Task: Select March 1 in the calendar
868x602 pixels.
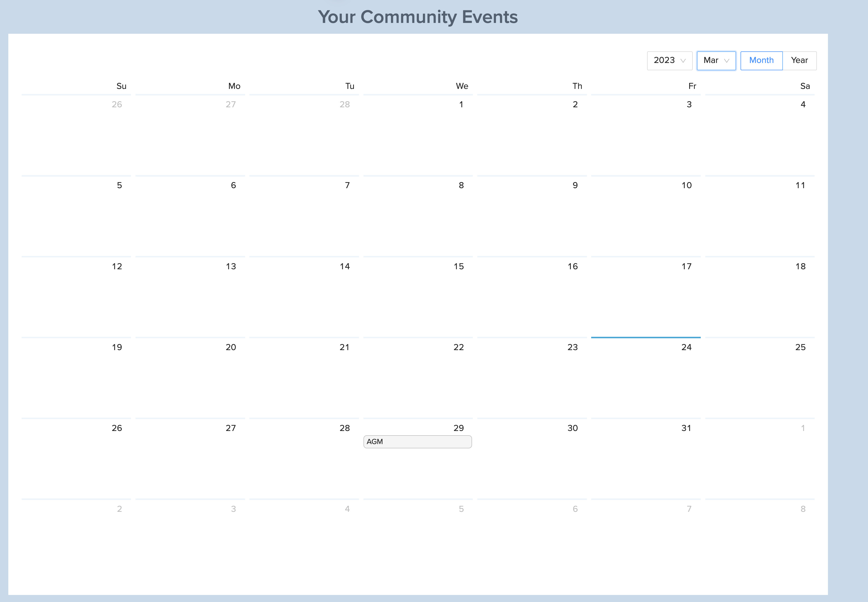Action: pyautogui.click(x=418, y=135)
